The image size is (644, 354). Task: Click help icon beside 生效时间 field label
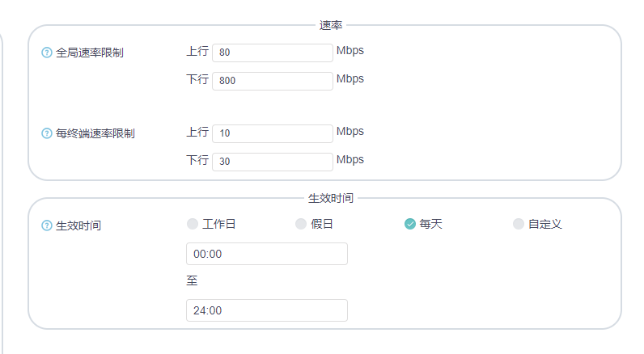tap(47, 225)
